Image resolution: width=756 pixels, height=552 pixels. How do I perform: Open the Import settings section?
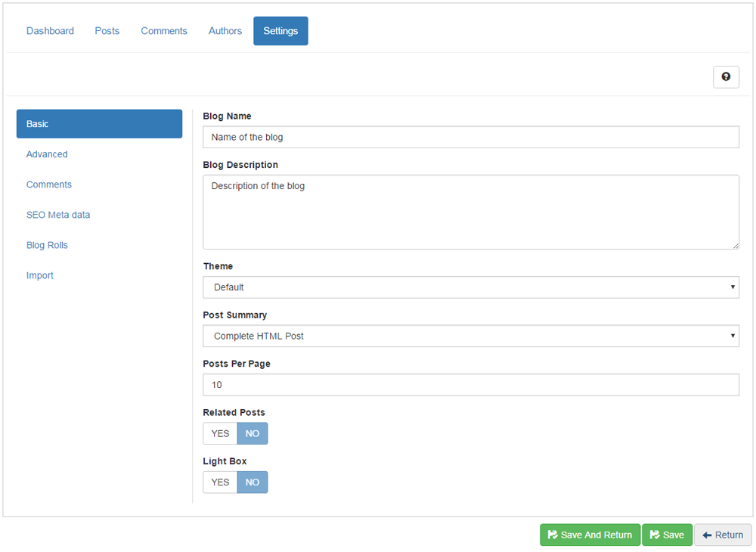[x=40, y=275]
